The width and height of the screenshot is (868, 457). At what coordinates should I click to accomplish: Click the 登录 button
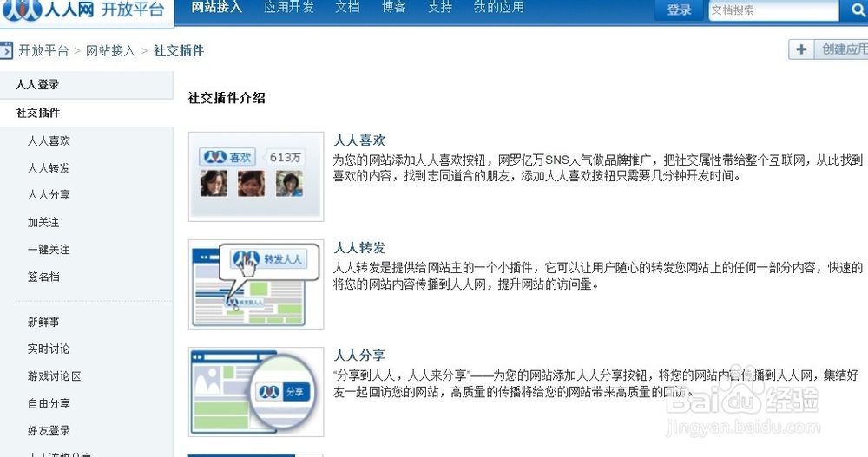679,10
